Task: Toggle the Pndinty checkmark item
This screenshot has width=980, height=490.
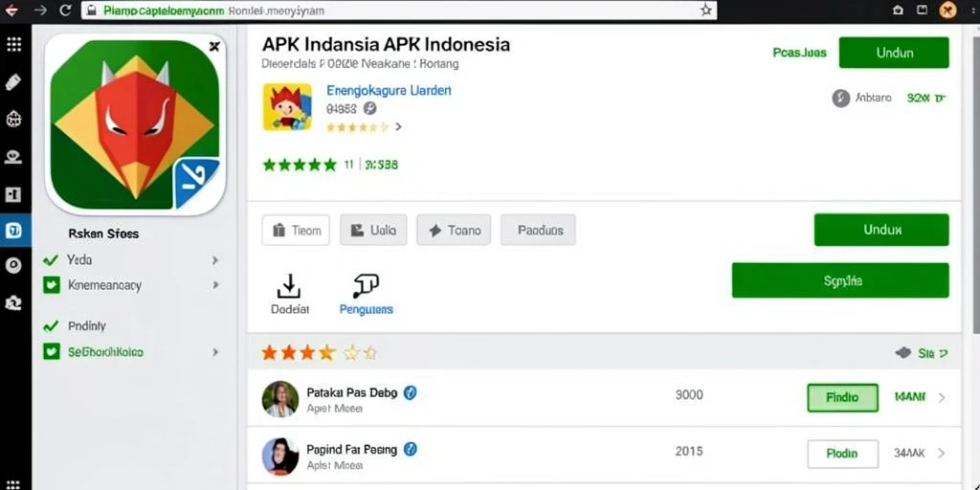Action: (50, 325)
